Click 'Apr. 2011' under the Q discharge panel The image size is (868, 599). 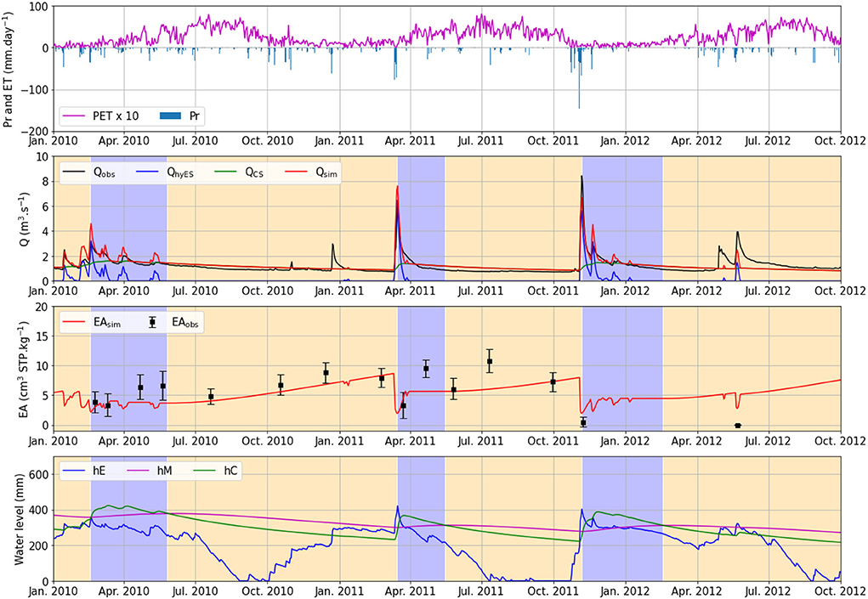click(x=411, y=291)
